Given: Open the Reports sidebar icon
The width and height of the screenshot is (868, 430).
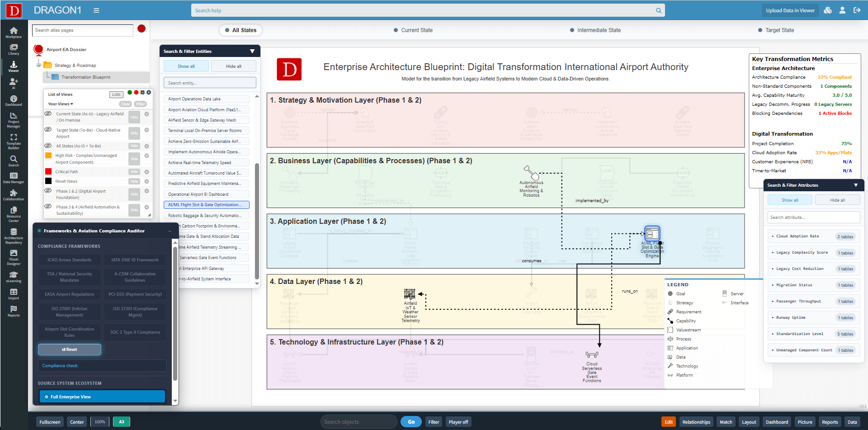Looking at the screenshot, I should tap(14, 311).
